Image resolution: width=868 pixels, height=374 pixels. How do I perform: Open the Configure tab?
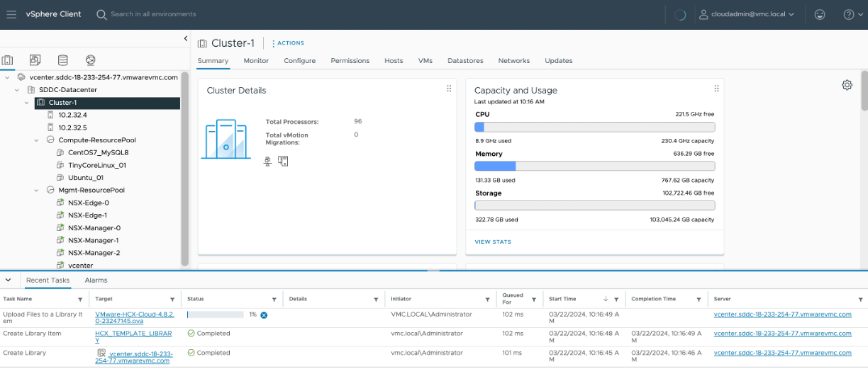(x=300, y=61)
